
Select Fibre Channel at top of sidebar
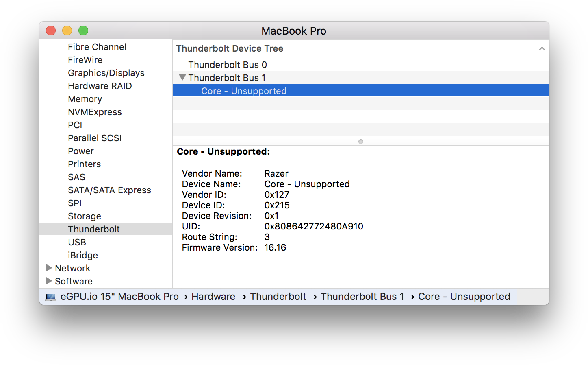pyautogui.click(x=97, y=47)
